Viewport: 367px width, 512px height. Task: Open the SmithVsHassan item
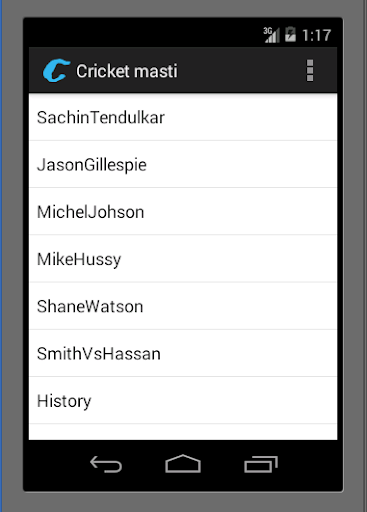(x=183, y=353)
